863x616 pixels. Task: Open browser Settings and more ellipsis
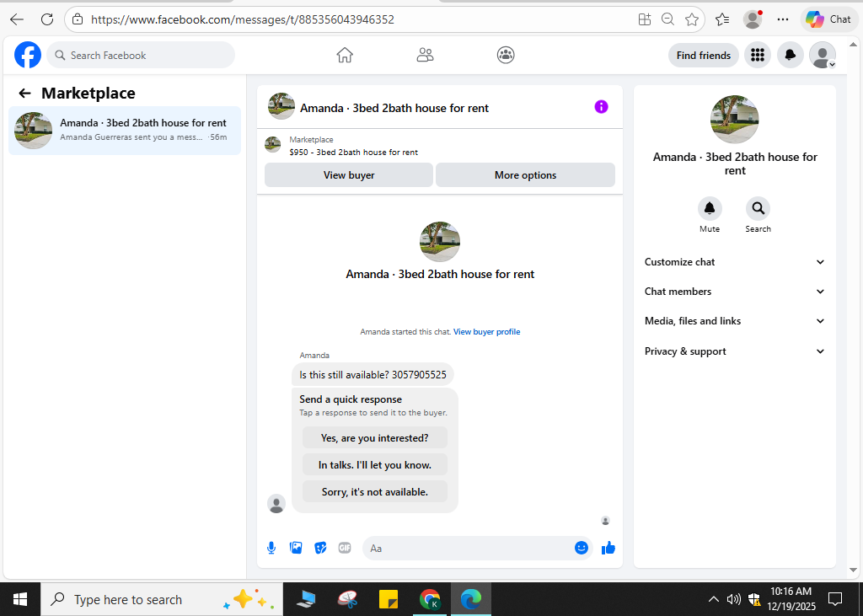click(783, 19)
